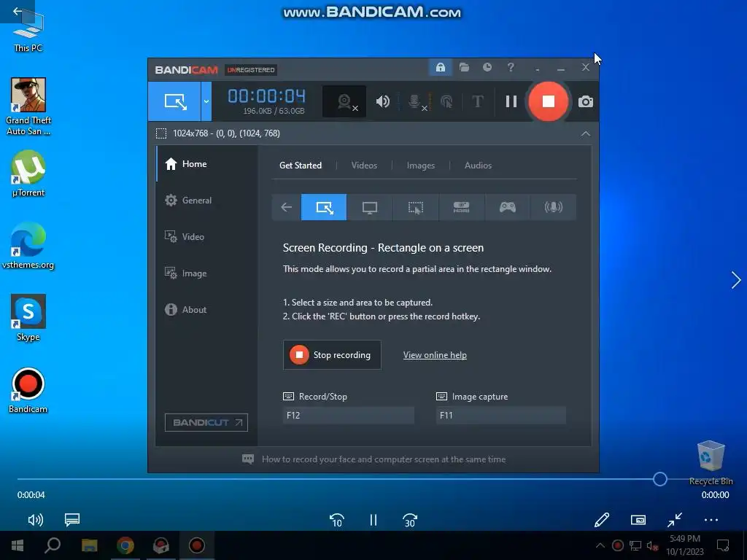Open the scheduled recording clock icon

(x=487, y=67)
